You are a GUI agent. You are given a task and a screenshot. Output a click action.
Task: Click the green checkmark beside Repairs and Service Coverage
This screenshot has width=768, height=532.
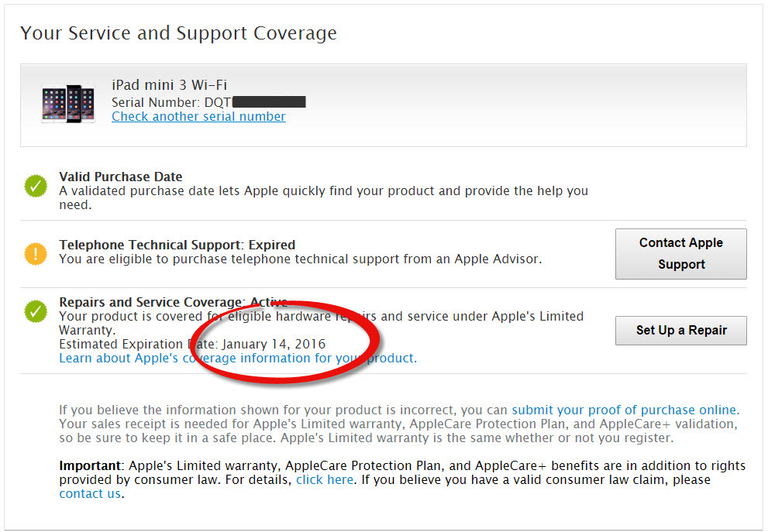36,311
